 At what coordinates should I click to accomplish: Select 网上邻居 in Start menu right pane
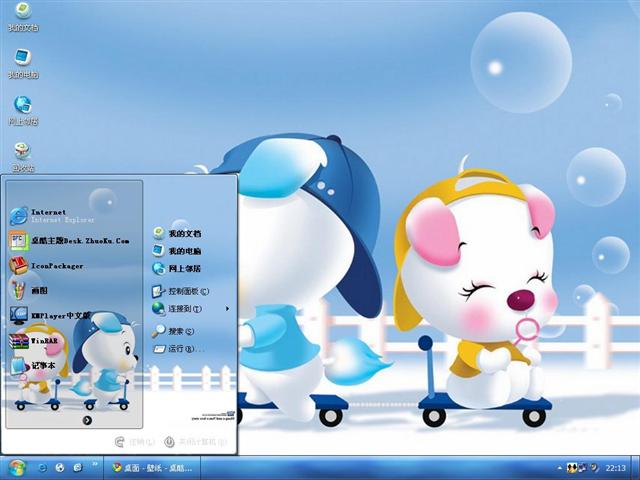[x=177, y=269]
